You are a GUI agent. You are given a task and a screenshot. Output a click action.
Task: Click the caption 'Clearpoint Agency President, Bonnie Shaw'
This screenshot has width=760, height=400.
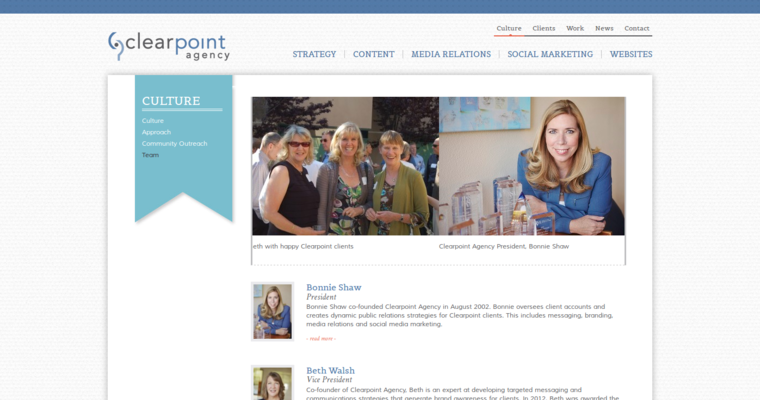coord(504,246)
